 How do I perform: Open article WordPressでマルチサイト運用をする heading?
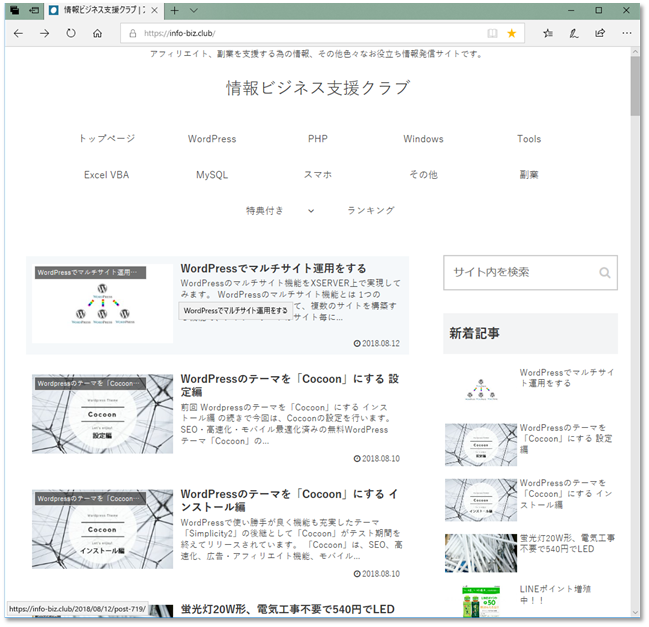coord(273,268)
